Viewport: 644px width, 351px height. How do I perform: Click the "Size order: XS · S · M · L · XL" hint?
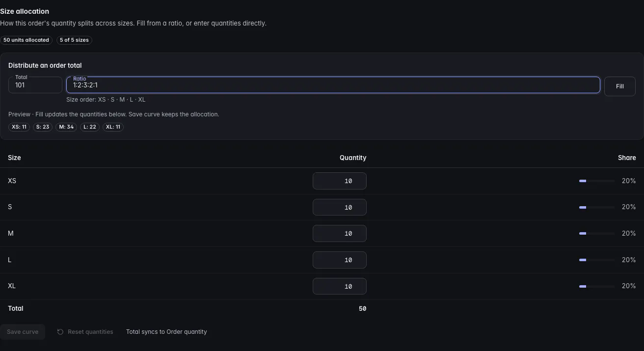click(x=106, y=100)
